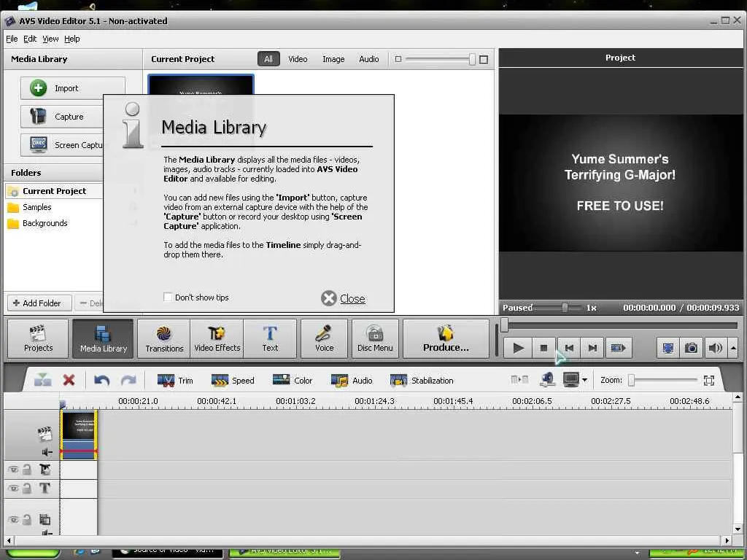Click the preview seek bar handle

(x=505, y=325)
